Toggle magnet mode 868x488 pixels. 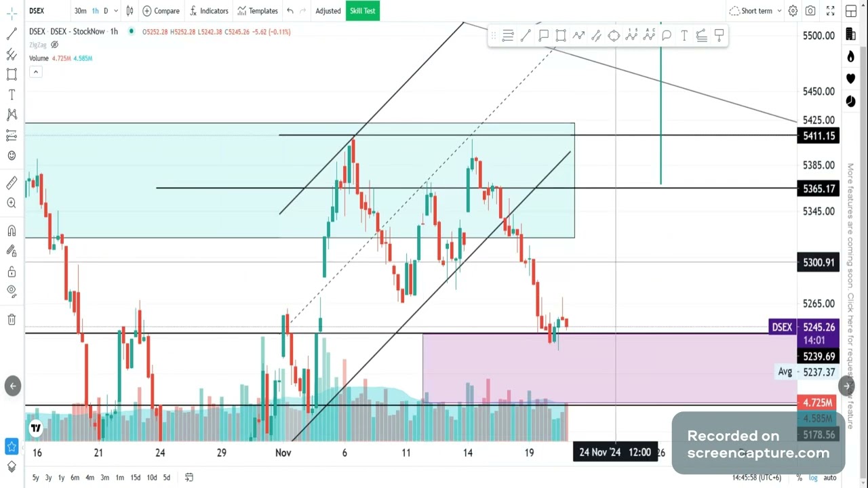coord(12,231)
